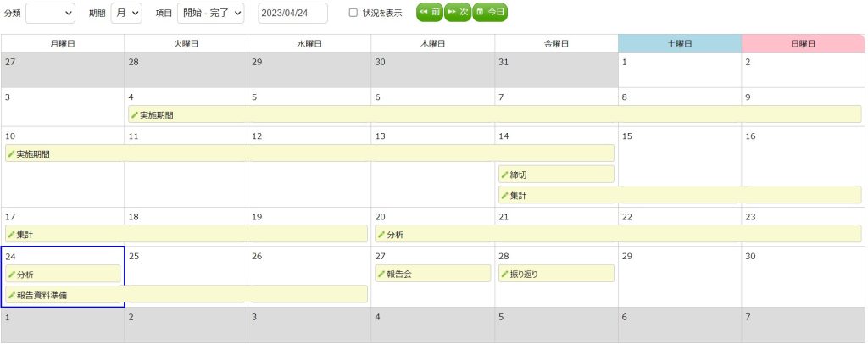The width and height of the screenshot is (868, 344).
Task: Select the 金曜日 column header
Action: 556,44
